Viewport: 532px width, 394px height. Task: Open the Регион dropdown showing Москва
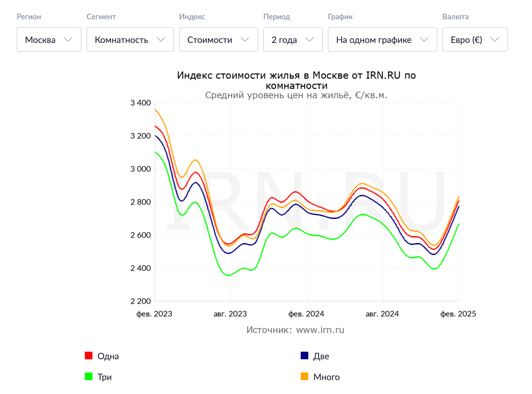point(49,39)
